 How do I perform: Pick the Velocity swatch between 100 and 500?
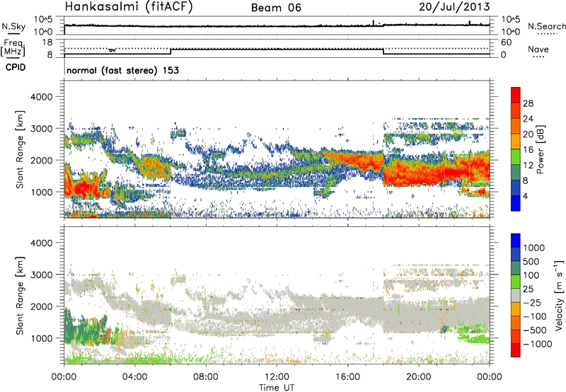pyautogui.click(x=516, y=268)
